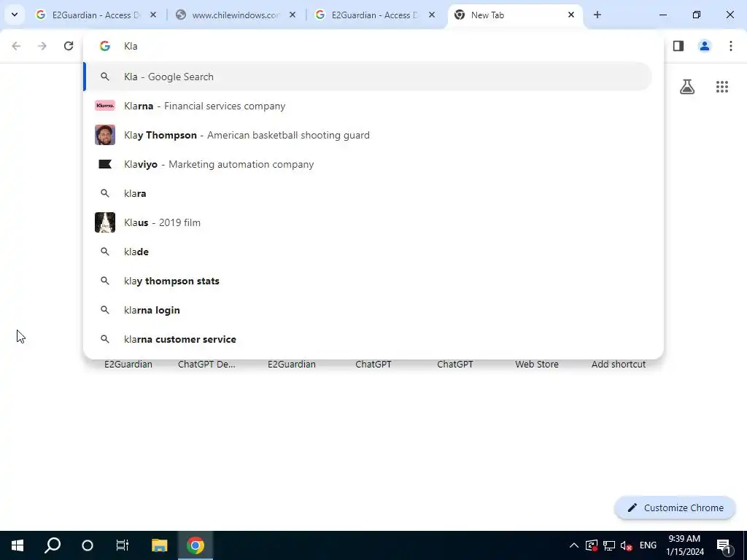747x560 pixels.
Task: Pick the Klaus 2019 film suggestion
Action: click(368, 222)
